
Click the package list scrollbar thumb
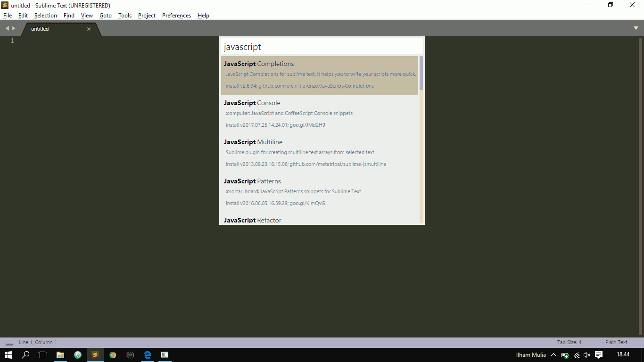coord(421,73)
